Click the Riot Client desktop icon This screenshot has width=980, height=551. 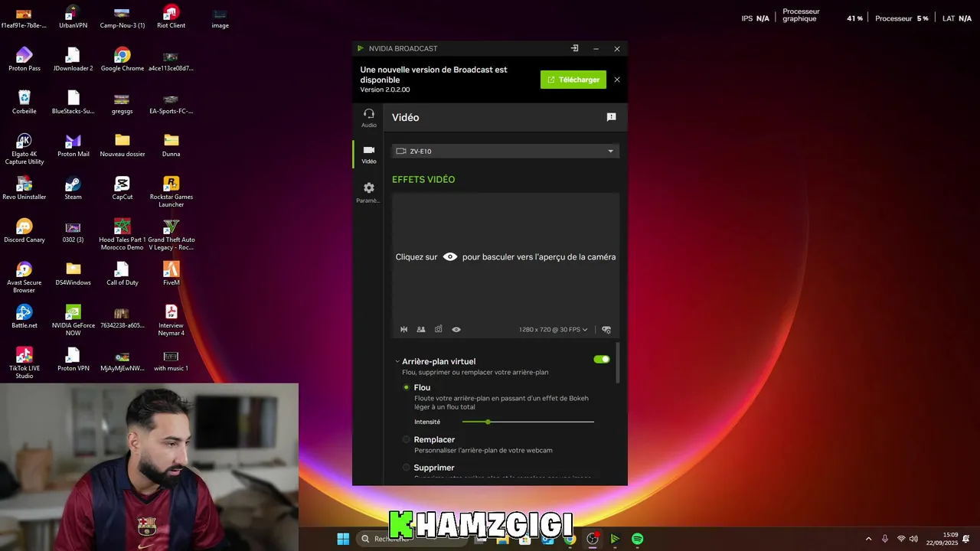(171, 17)
